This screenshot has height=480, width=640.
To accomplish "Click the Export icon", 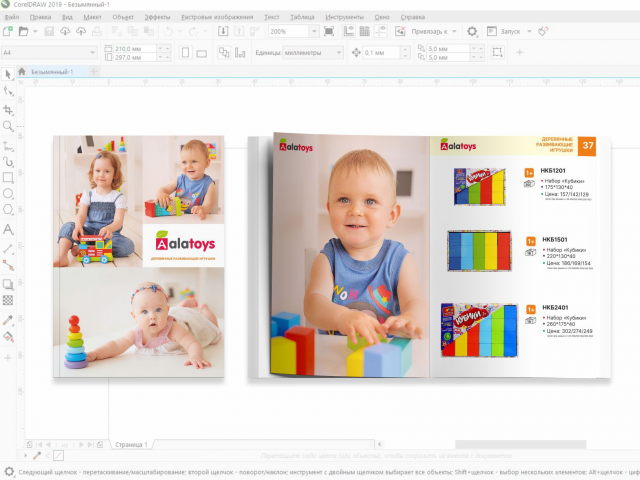I will 239,31.
